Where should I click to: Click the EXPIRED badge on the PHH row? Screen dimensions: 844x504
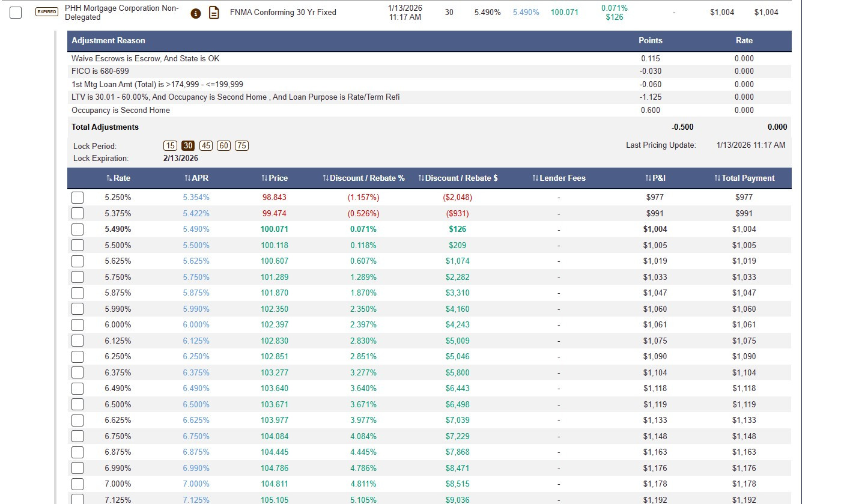click(x=47, y=12)
